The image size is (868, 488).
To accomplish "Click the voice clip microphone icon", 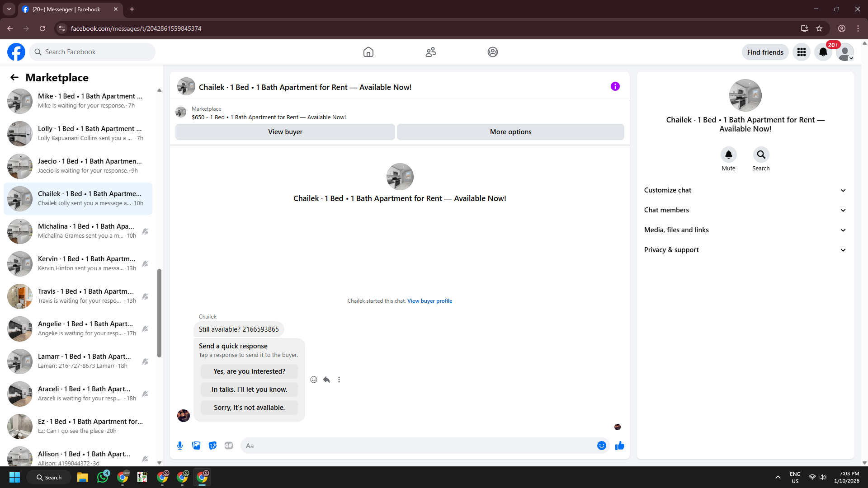I will (x=180, y=446).
